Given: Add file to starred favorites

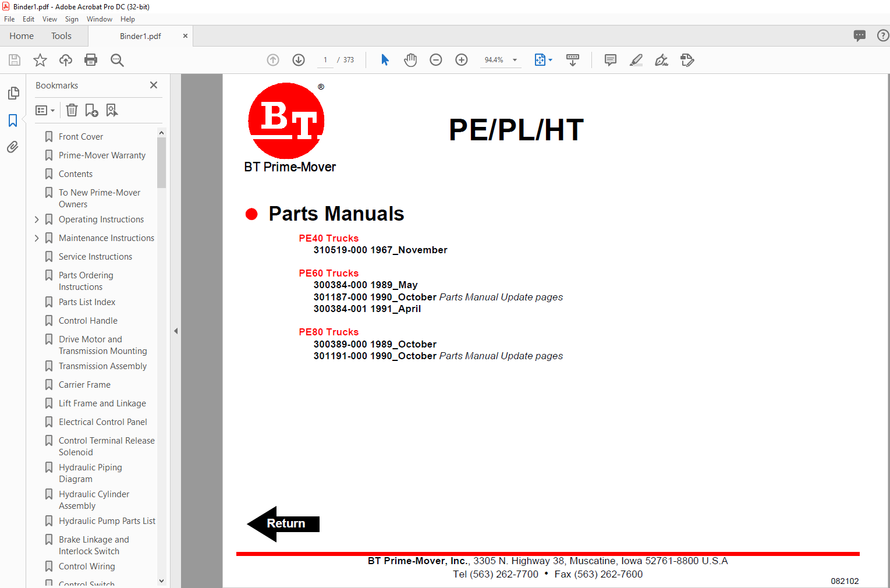Looking at the screenshot, I should [x=40, y=60].
